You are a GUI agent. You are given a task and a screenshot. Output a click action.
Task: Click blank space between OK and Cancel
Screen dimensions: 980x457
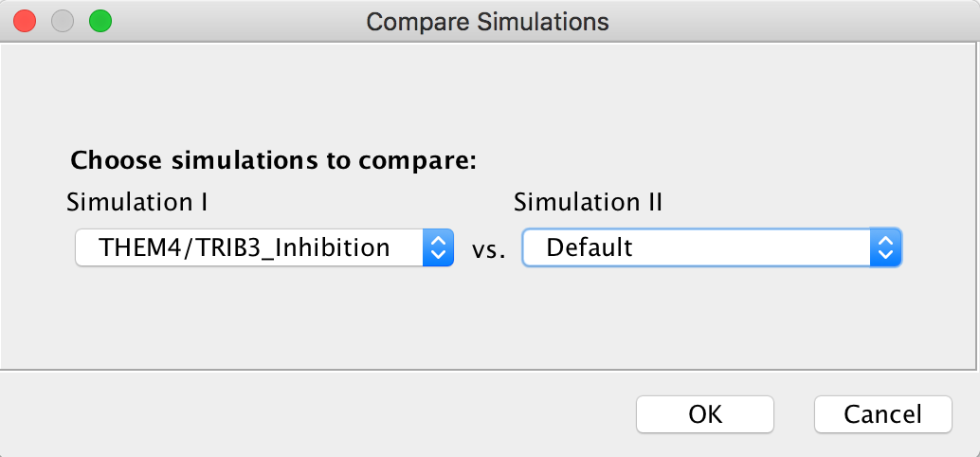[x=793, y=414]
